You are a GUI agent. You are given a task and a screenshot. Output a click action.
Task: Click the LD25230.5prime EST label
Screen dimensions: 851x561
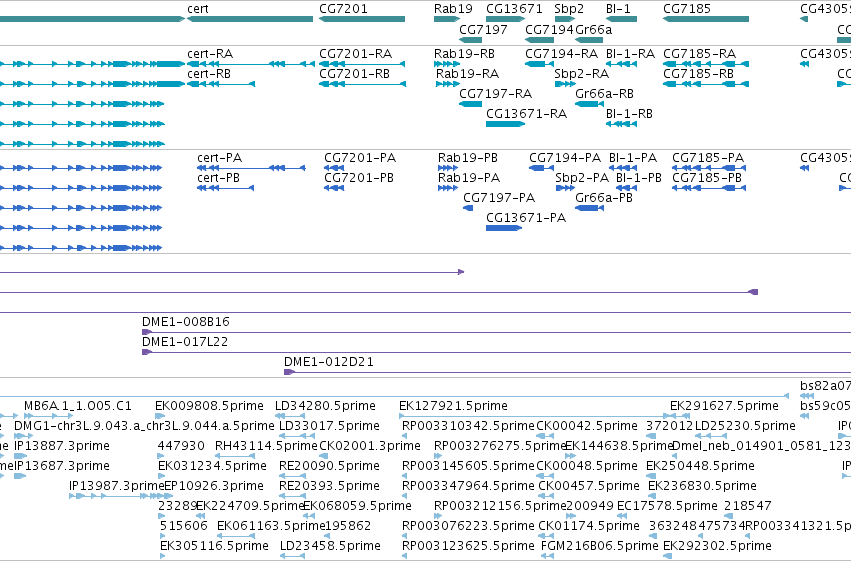(x=745, y=426)
